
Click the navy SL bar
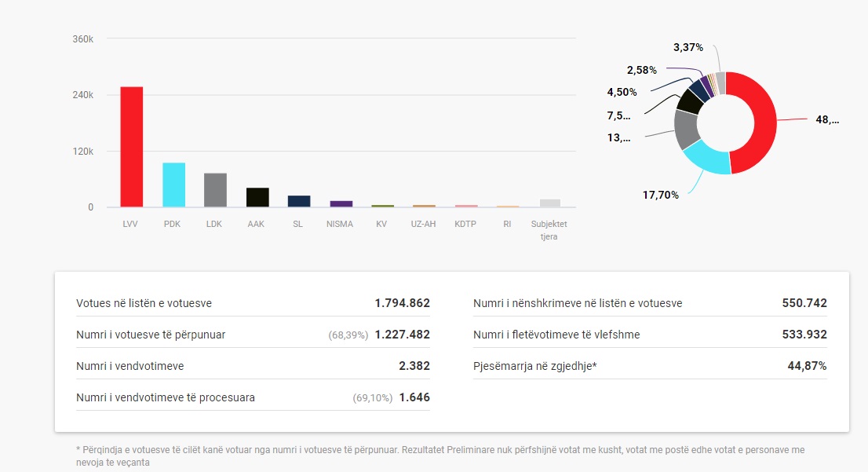299,202
